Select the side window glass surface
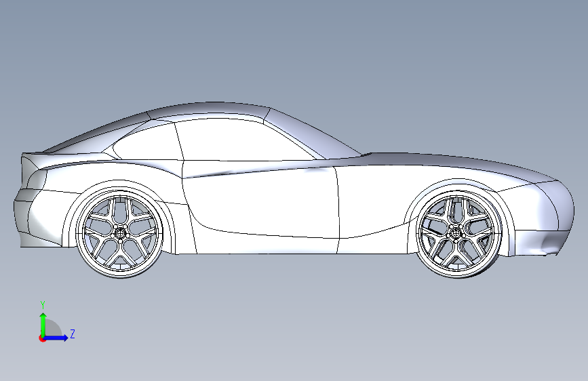The height and width of the screenshot is (381, 588). (x=243, y=140)
